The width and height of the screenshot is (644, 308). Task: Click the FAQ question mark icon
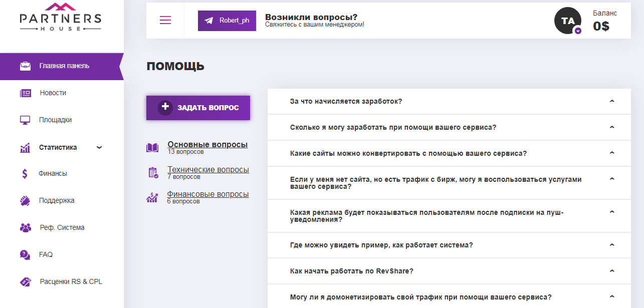click(24, 254)
